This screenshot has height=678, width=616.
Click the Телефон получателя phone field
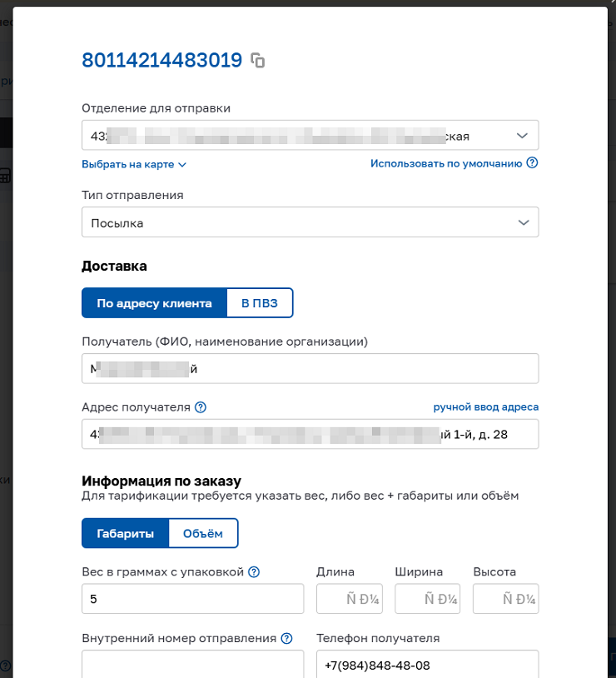[427, 665]
